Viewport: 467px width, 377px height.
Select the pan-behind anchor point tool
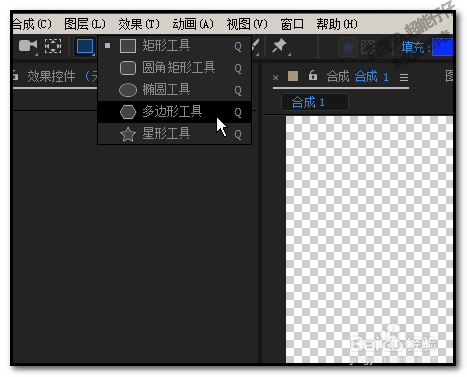[x=53, y=46]
